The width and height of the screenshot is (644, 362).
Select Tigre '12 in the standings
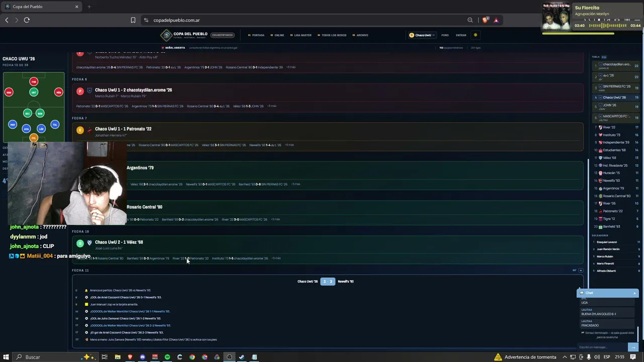pyautogui.click(x=616, y=219)
